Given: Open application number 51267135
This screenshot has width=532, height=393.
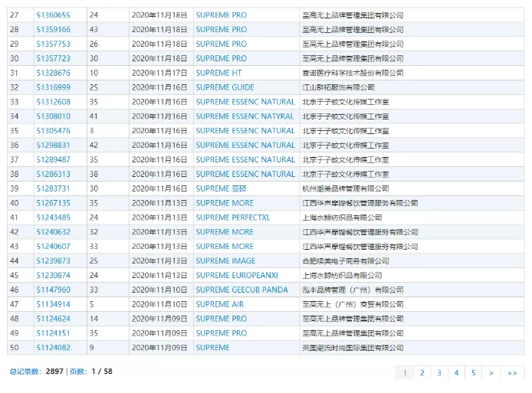Looking at the screenshot, I should tap(53, 203).
